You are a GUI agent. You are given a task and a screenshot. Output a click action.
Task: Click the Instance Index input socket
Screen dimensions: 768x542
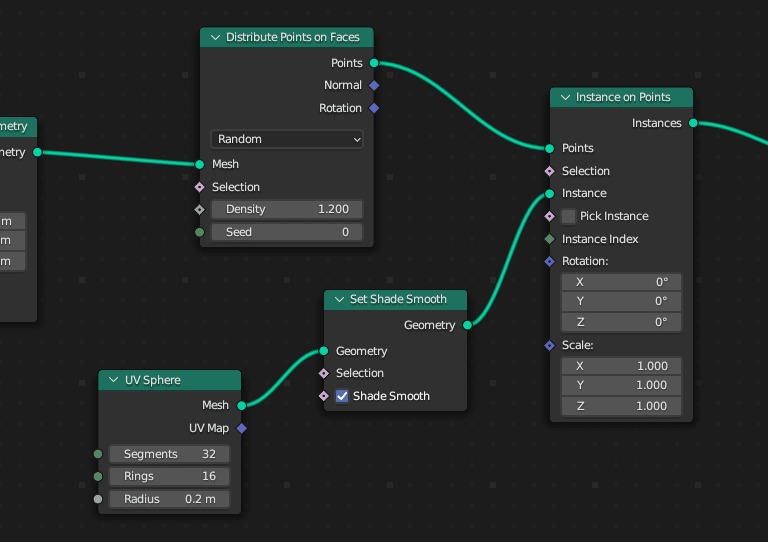[549, 239]
